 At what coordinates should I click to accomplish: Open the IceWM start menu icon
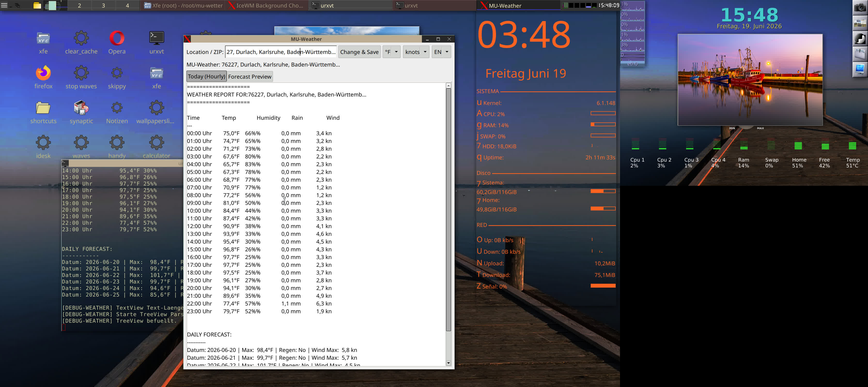[x=4, y=5]
